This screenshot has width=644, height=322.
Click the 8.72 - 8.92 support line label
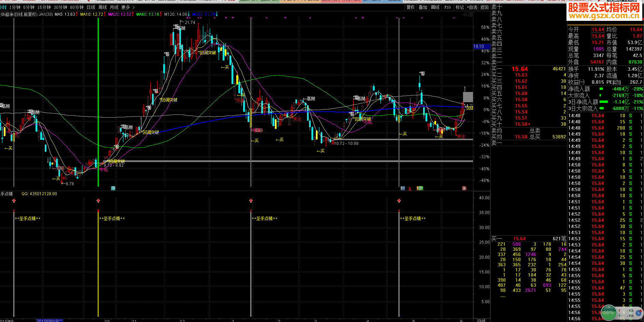114,165
